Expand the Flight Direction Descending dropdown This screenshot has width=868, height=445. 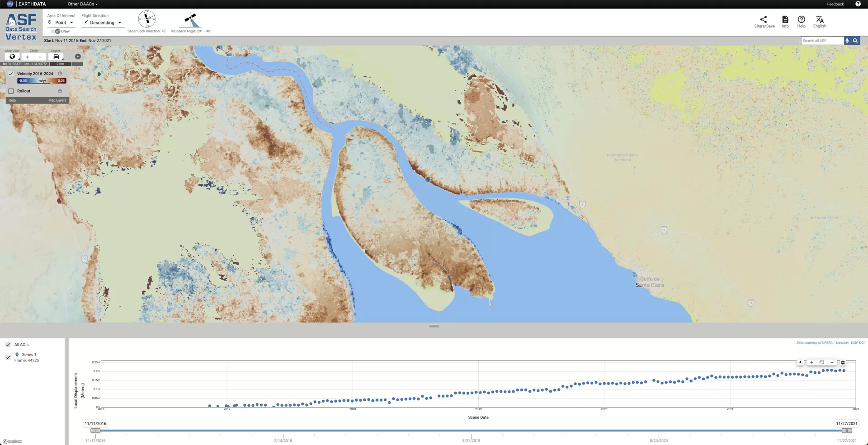pyautogui.click(x=103, y=23)
